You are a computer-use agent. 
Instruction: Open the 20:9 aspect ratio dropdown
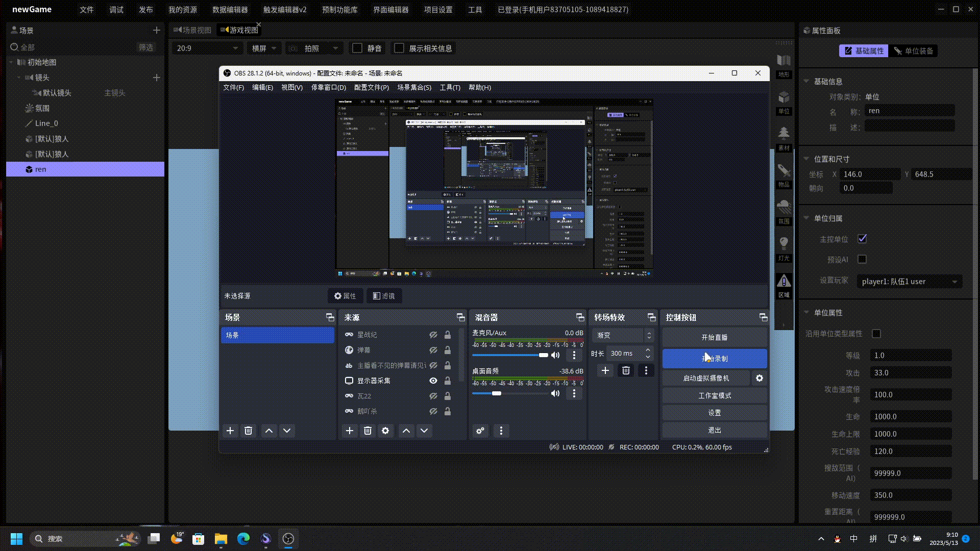(207, 48)
